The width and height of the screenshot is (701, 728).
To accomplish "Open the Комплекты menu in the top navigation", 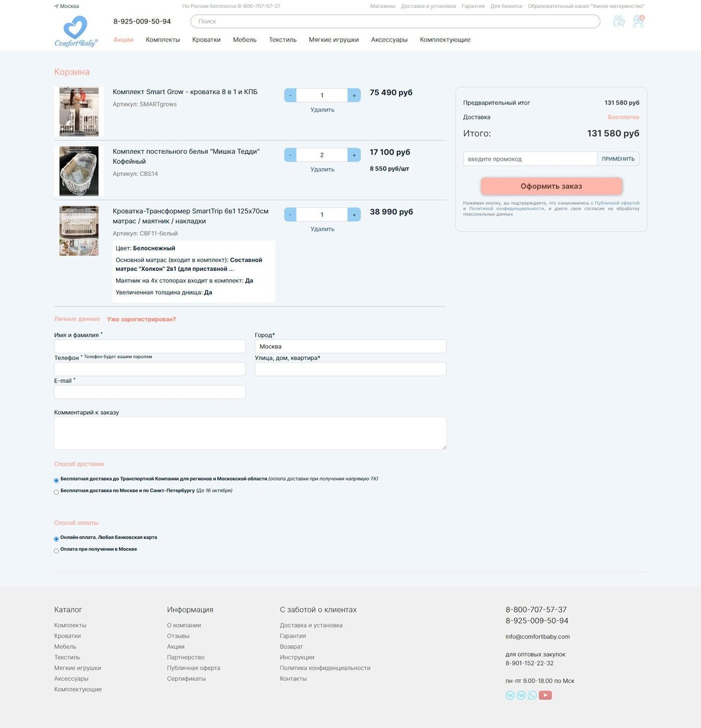I will coord(163,40).
